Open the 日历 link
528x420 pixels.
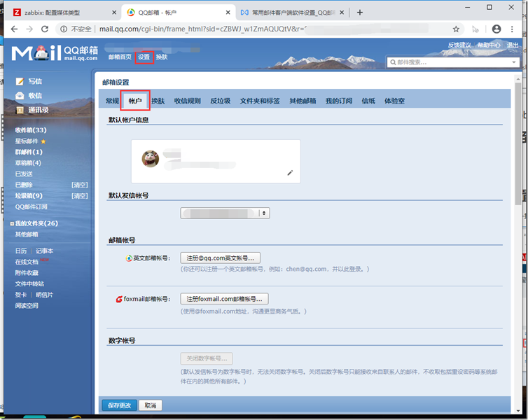coord(21,251)
